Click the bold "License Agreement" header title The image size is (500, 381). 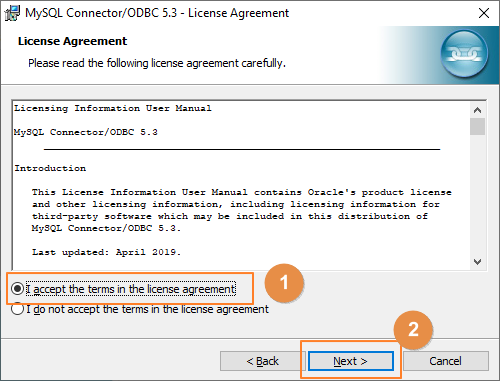click(x=72, y=41)
